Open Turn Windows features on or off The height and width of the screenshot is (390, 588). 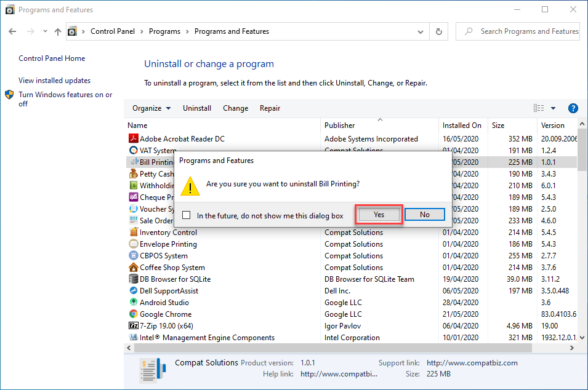coord(65,99)
